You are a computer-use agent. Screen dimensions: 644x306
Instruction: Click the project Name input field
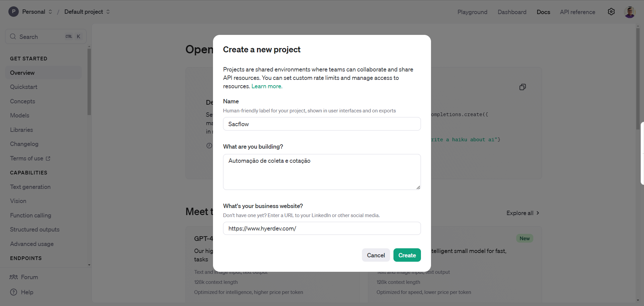click(322, 124)
